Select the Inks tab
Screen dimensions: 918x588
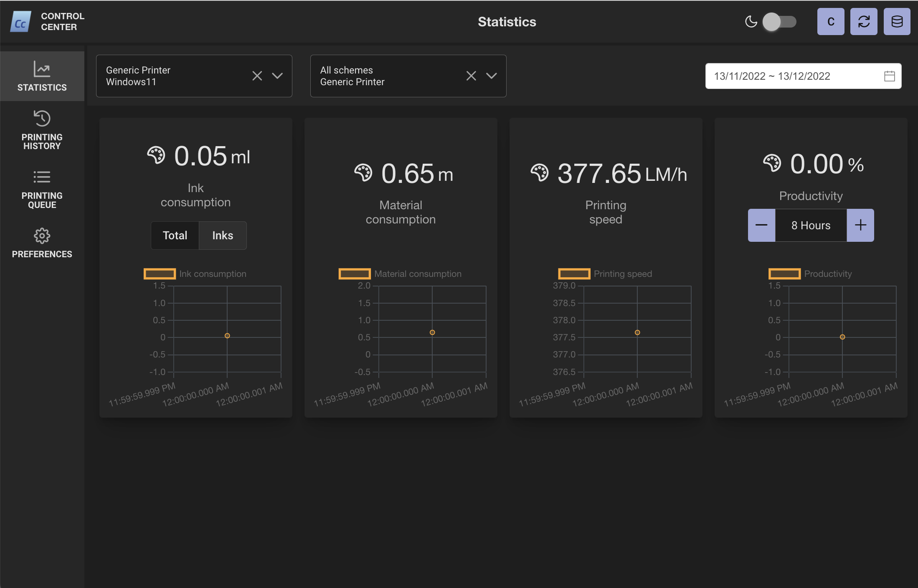tap(223, 236)
